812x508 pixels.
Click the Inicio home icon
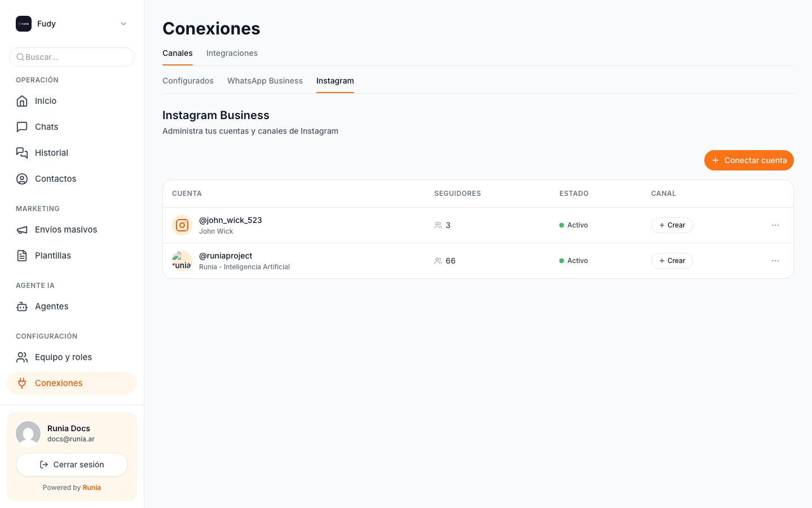(x=22, y=101)
